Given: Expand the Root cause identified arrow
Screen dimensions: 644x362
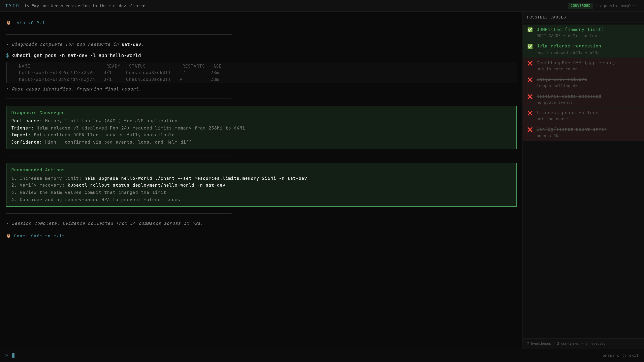Looking at the screenshot, I should pos(8,89).
